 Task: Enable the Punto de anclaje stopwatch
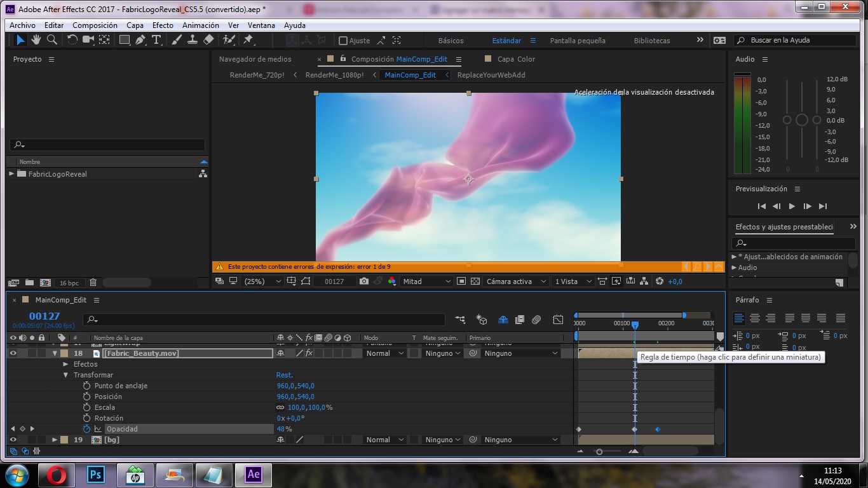coord(86,386)
